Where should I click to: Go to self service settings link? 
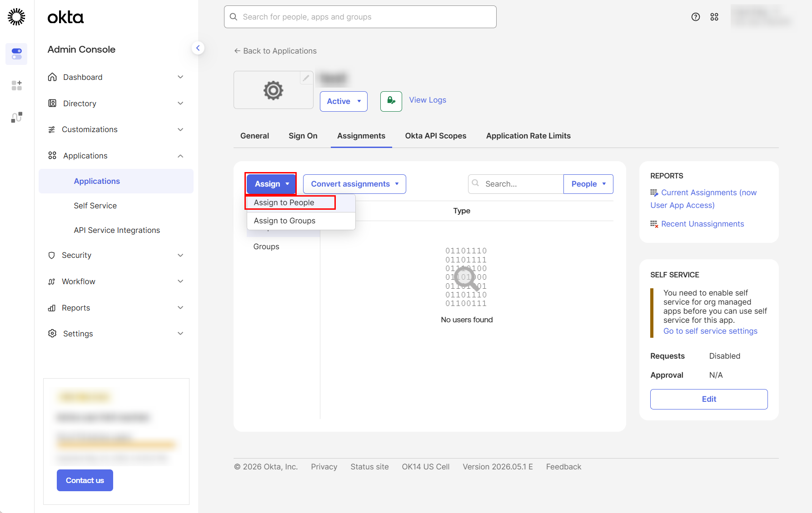click(x=710, y=331)
